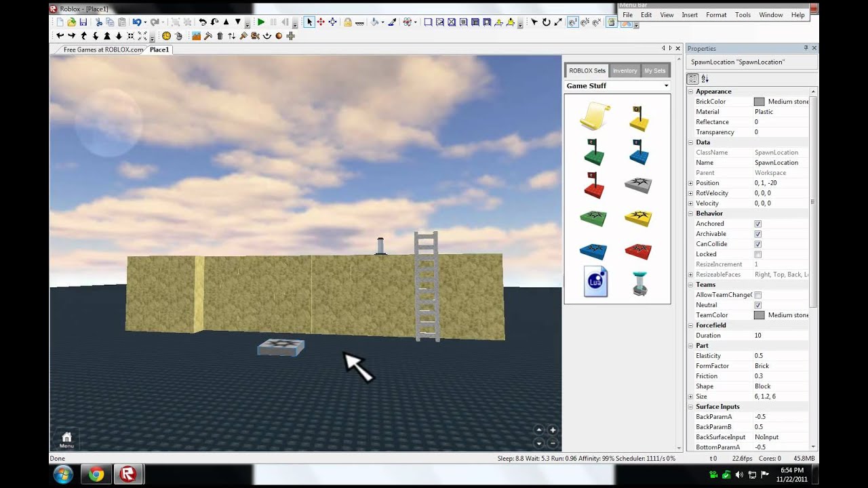The height and width of the screenshot is (488, 868).
Task: Insert the green flag stand
Action: pos(593,152)
